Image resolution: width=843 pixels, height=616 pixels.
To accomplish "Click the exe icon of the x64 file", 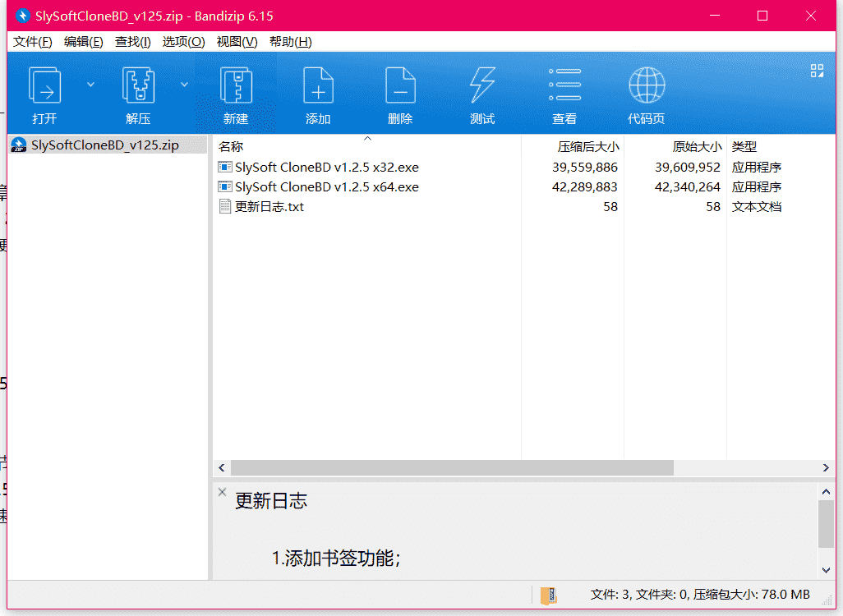I will 225,187.
